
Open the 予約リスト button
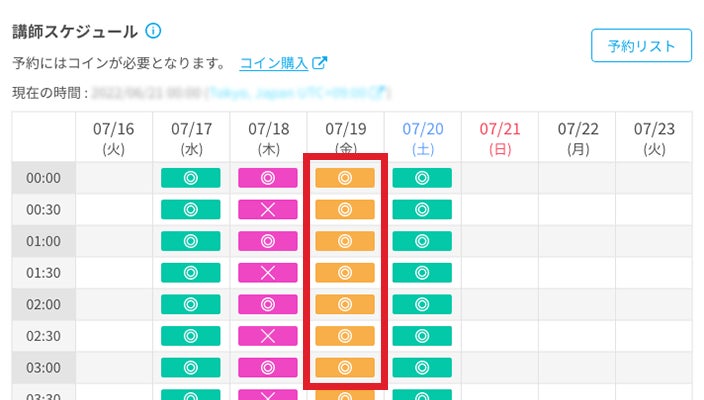641,46
